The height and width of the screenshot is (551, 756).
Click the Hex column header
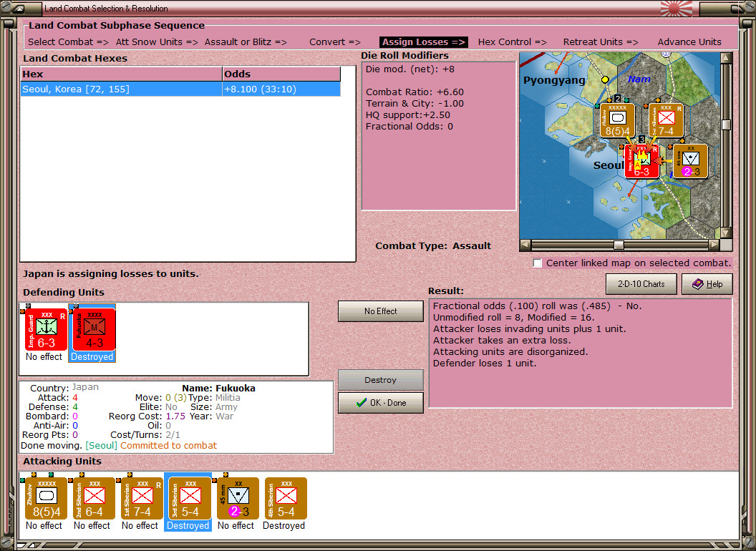121,74
